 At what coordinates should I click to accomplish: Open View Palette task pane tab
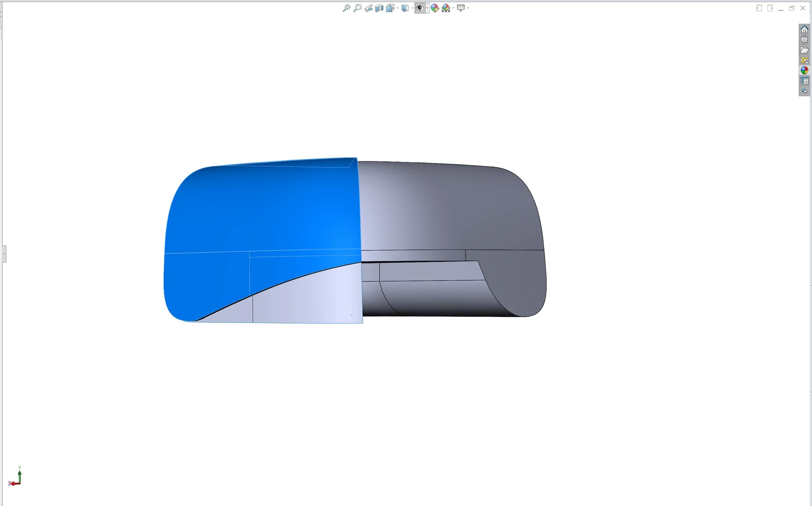(804, 60)
